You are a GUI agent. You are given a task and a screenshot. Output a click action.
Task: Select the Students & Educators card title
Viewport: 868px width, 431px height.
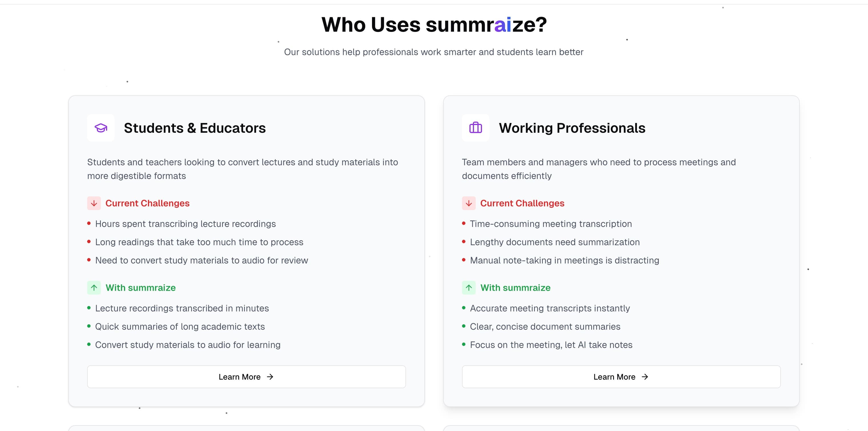(x=195, y=128)
